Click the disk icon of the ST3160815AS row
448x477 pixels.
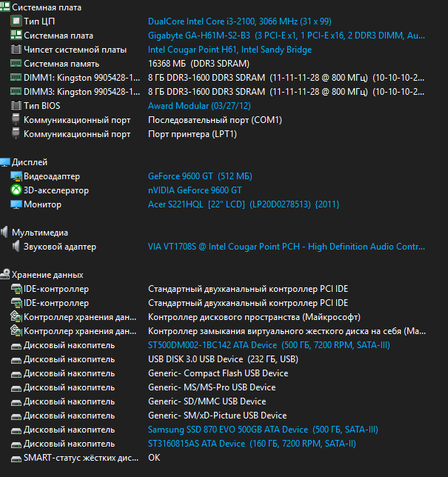tap(16, 444)
